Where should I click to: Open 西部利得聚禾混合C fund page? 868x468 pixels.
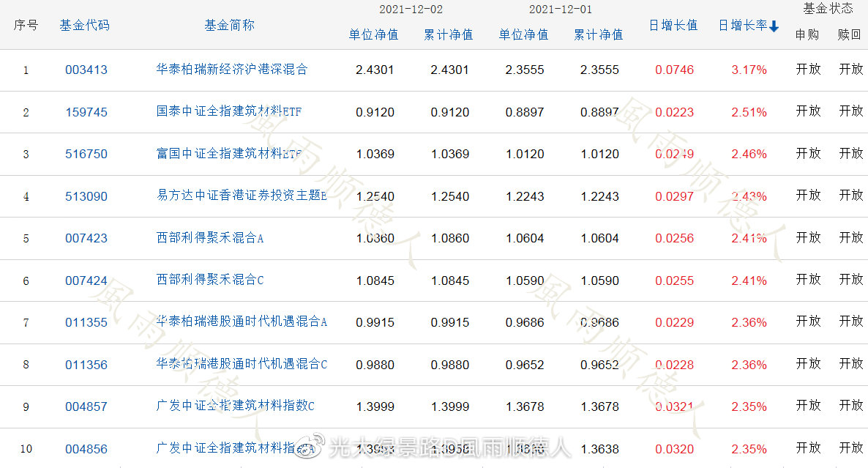pos(210,280)
